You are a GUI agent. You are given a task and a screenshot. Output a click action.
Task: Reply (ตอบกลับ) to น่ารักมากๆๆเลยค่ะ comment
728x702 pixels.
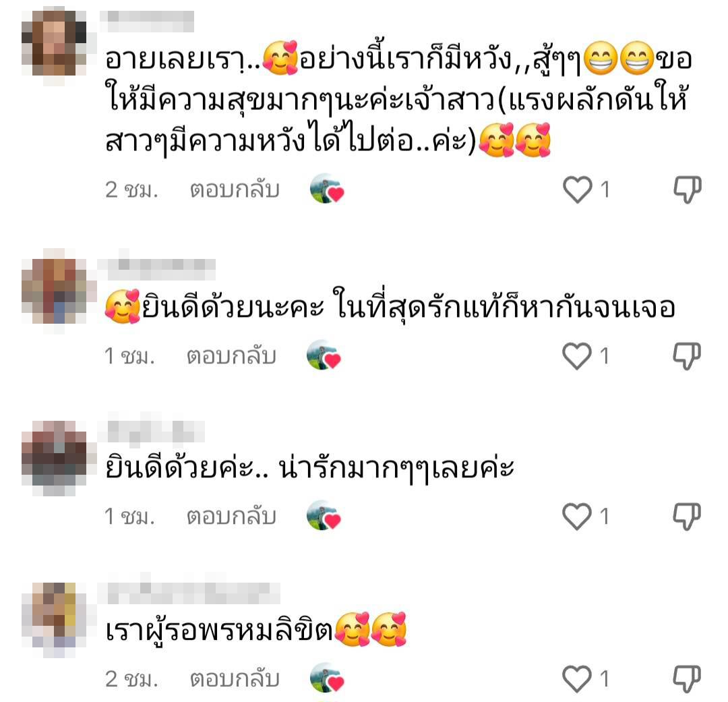click(231, 516)
